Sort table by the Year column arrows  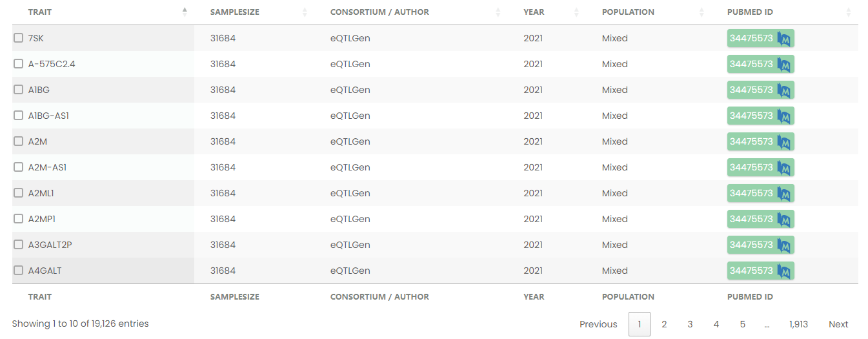(576, 12)
